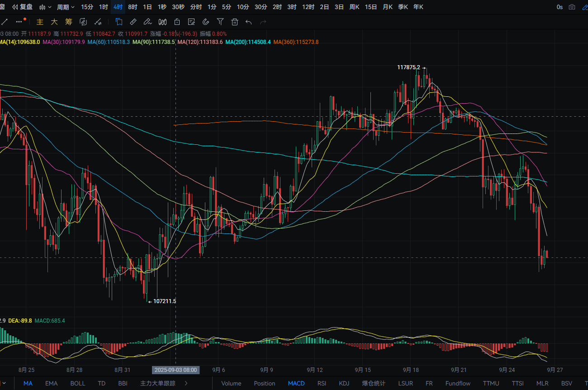Switch sub-chart to MACD
This screenshot has height=390, width=588.
pyautogui.click(x=296, y=383)
